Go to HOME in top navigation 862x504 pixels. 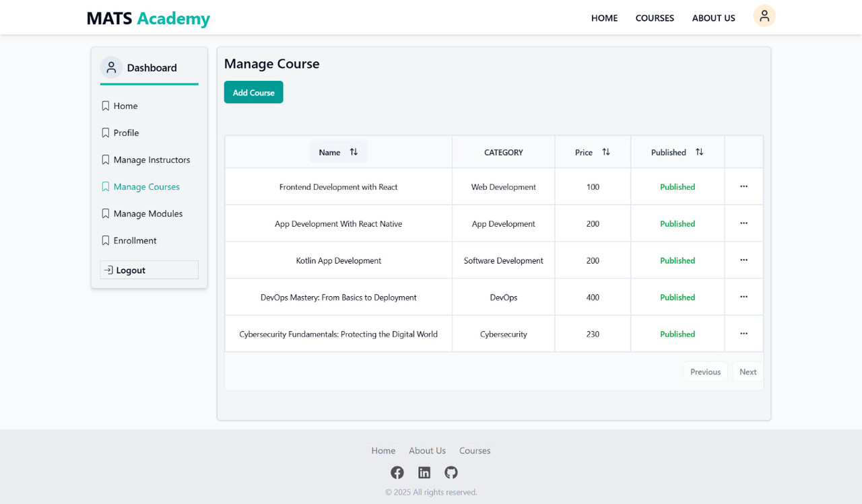[x=604, y=18]
